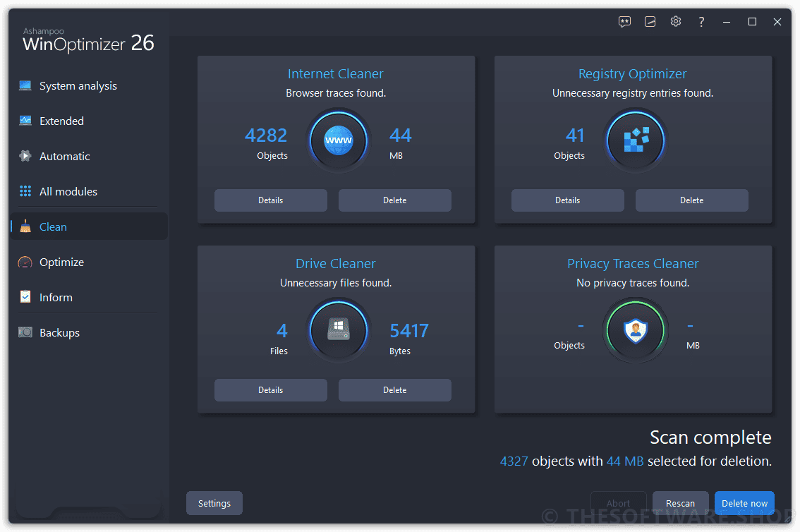Click the 44 MB selected total
This screenshot has width=800, height=532.
click(625, 461)
